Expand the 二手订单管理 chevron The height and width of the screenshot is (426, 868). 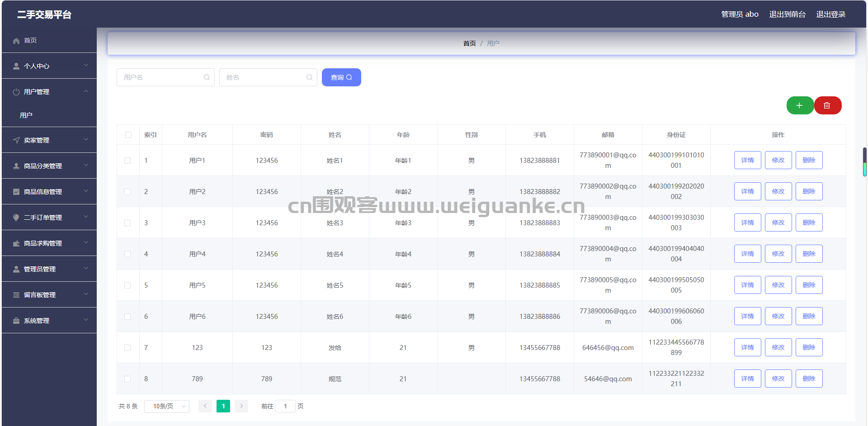[x=86, y=217]
